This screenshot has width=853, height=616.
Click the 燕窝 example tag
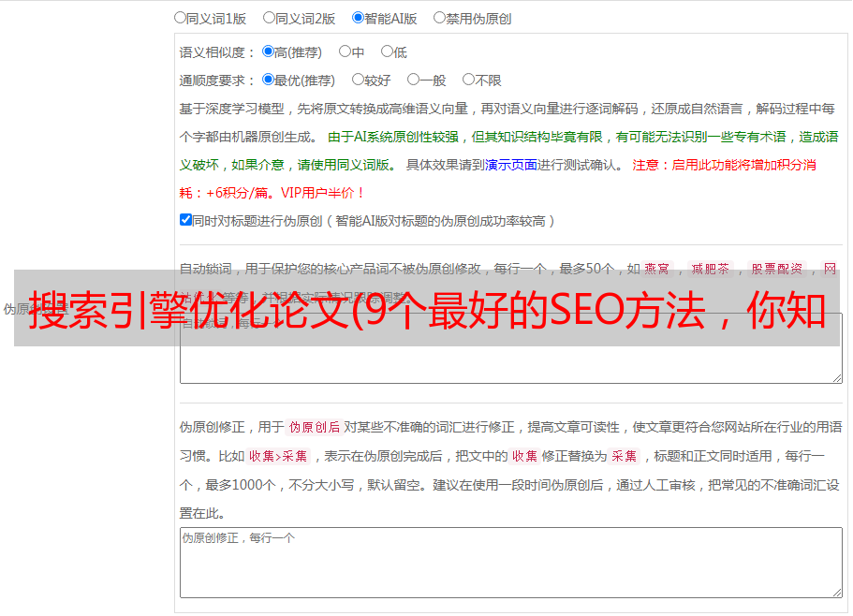pos(657,269)
